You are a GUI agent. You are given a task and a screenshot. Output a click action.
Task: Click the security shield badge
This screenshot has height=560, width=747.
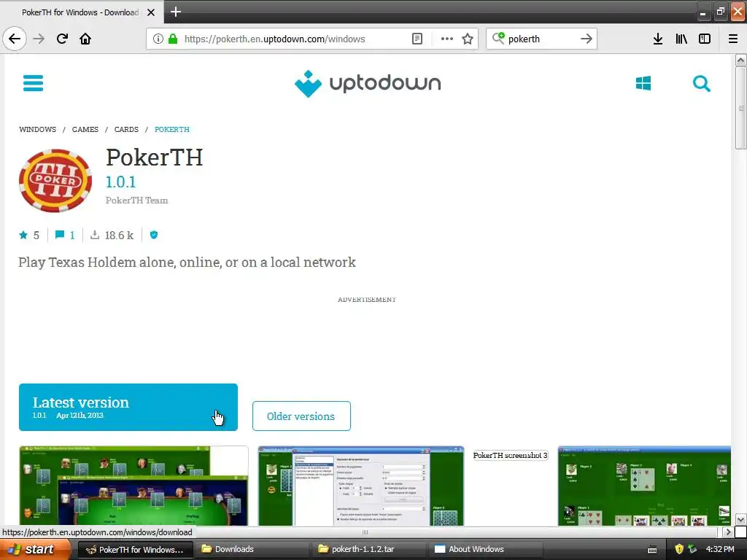tap(154, 235)
